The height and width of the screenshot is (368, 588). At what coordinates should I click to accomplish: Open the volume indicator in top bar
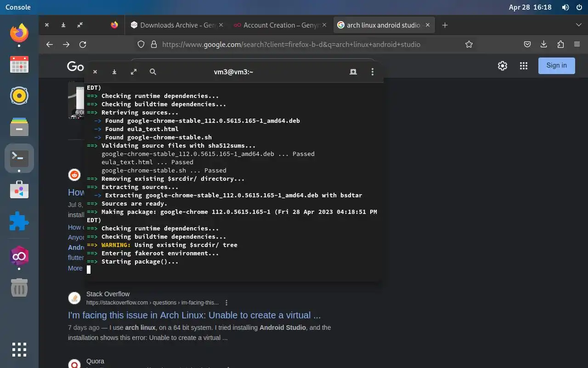[x=565, y=7]
